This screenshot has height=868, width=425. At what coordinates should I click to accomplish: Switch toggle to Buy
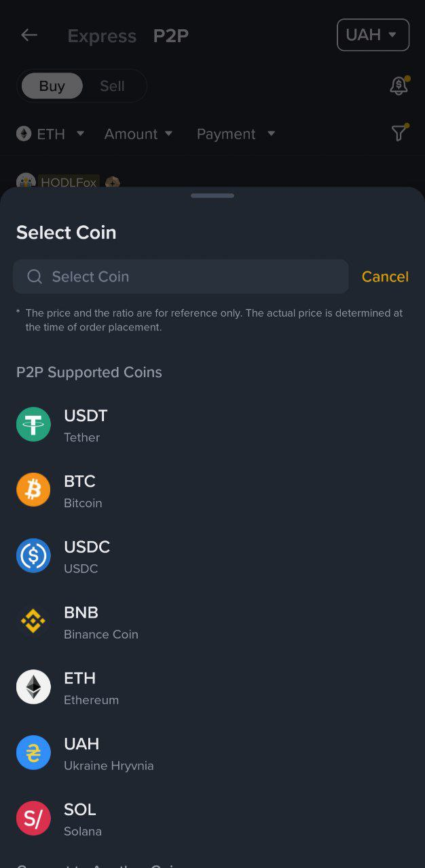click(x=52, y=86)
